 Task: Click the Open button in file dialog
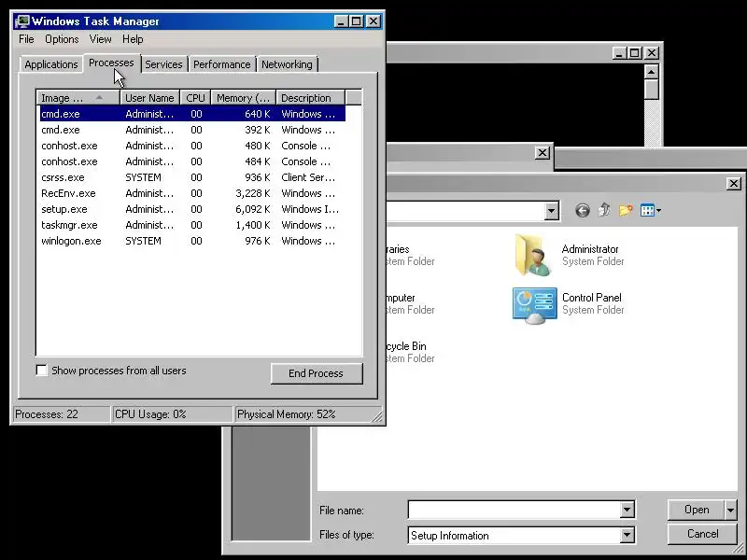[x=696, y=510]
